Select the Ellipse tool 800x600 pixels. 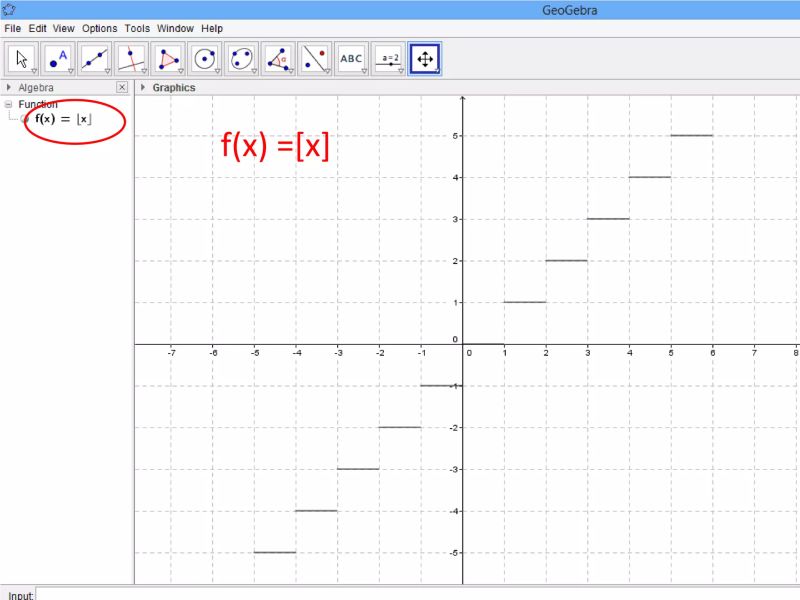(243, 57)
